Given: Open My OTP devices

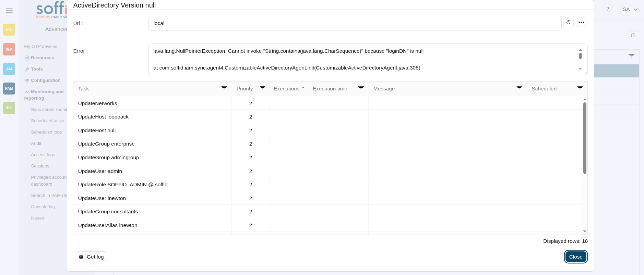Looking at the screenshot, I should coord(40,47).
